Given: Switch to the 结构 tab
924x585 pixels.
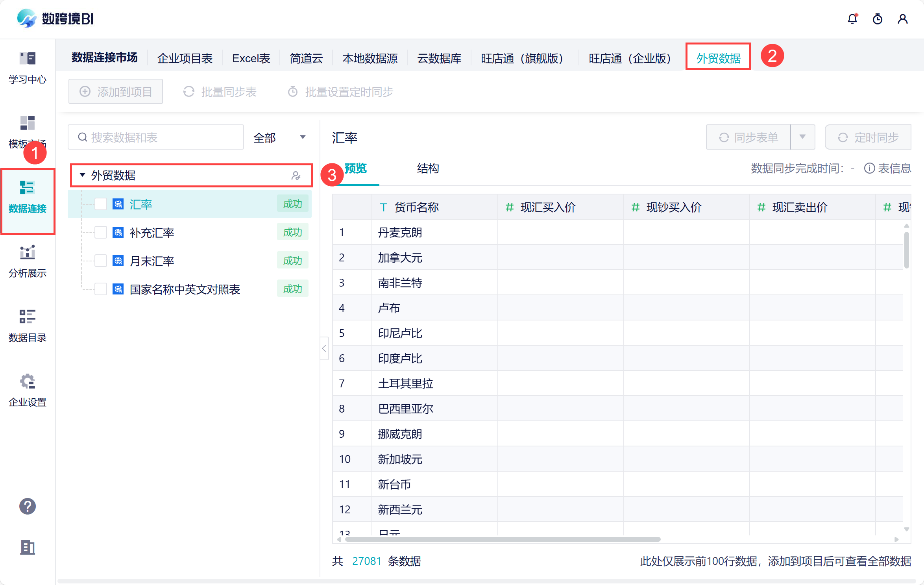Looking at the screenshot, I should coord(428,168).
